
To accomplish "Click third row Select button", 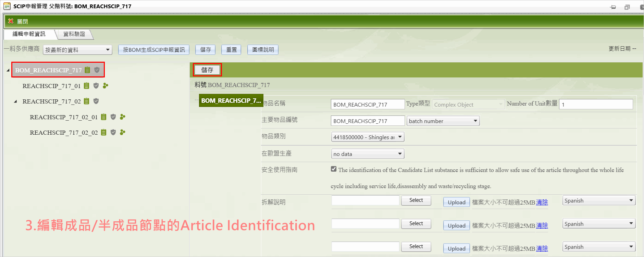I will [x=416, y=246].
